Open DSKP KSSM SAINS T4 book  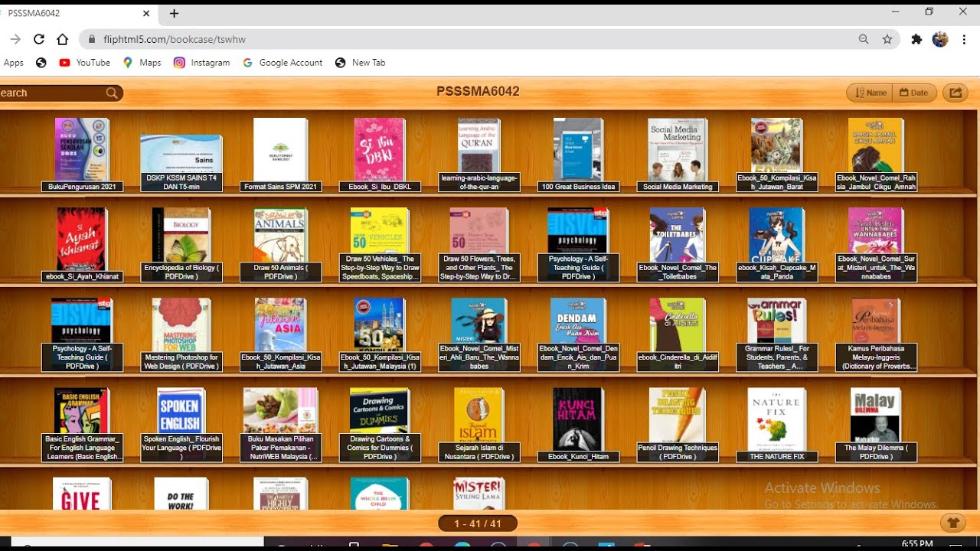point(181,162)
